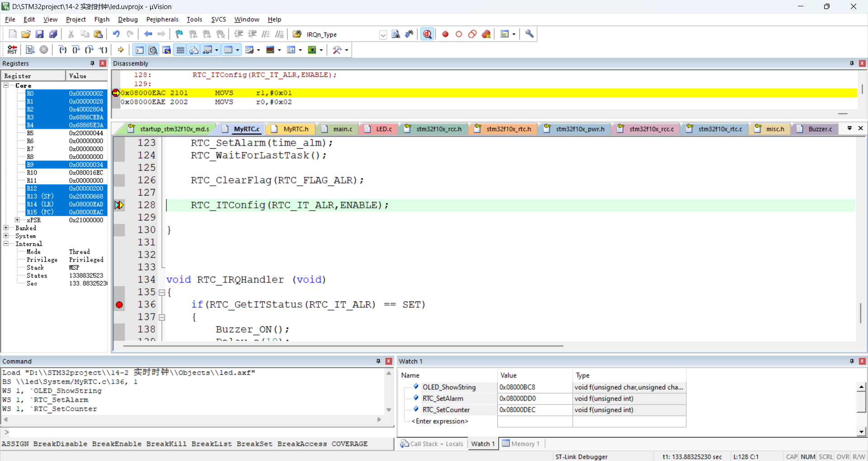
Task: Open the Toolbox dropdown arrow
Action: coord(346,50)
